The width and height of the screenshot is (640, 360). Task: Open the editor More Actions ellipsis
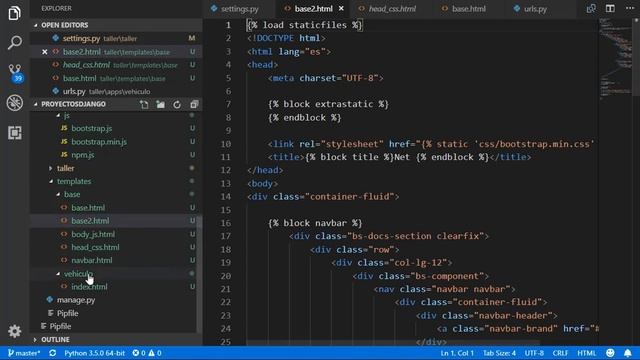point(630,8)
